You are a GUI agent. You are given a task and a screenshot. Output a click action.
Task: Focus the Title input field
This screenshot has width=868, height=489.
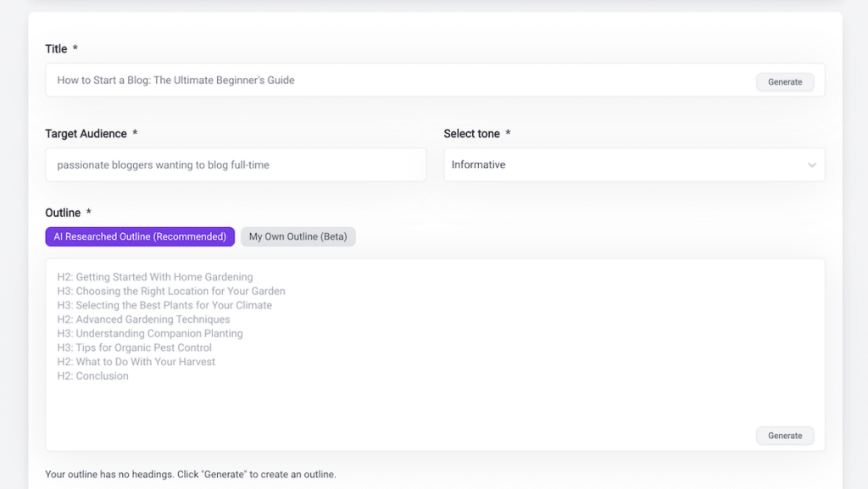click(398, 81)
